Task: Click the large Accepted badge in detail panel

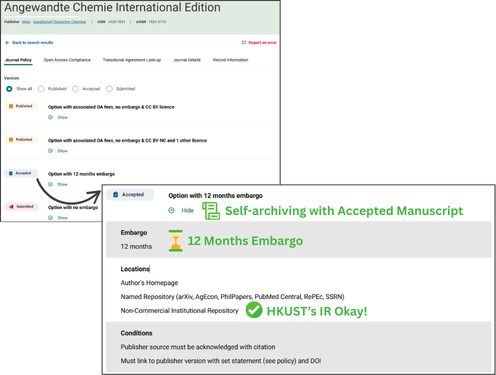Action: [130, 195]
